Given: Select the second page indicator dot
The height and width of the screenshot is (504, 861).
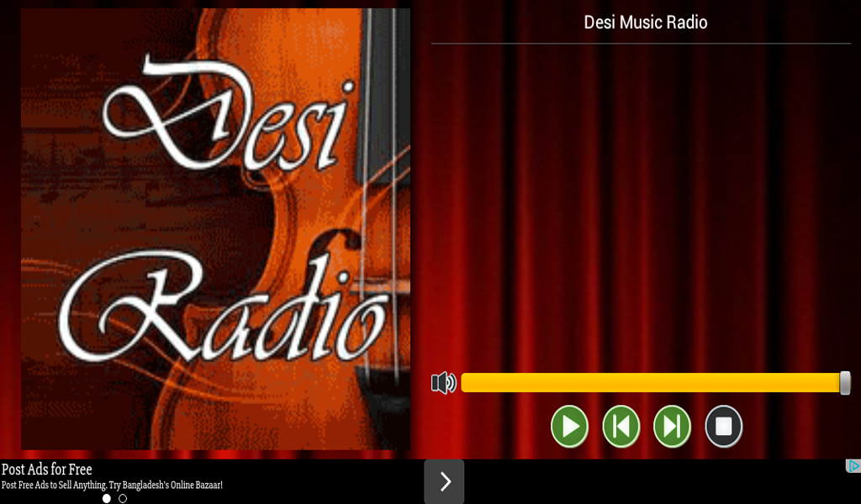Looking at the screenshot, I should tap(121, 498).
